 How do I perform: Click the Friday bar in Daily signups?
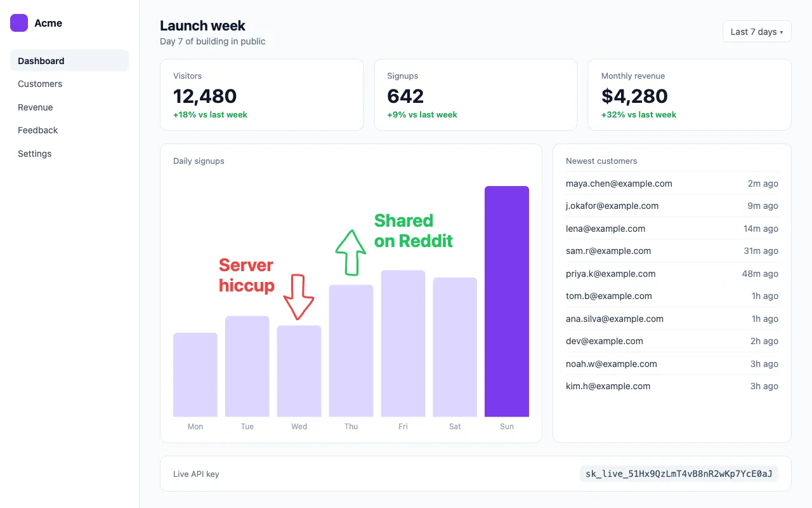403,344
